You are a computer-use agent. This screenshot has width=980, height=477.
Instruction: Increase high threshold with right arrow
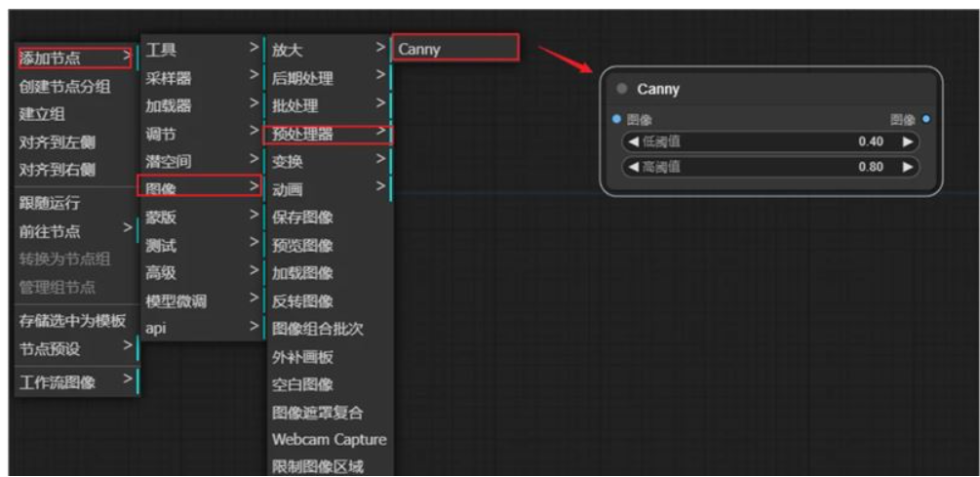tap(908, 167)
